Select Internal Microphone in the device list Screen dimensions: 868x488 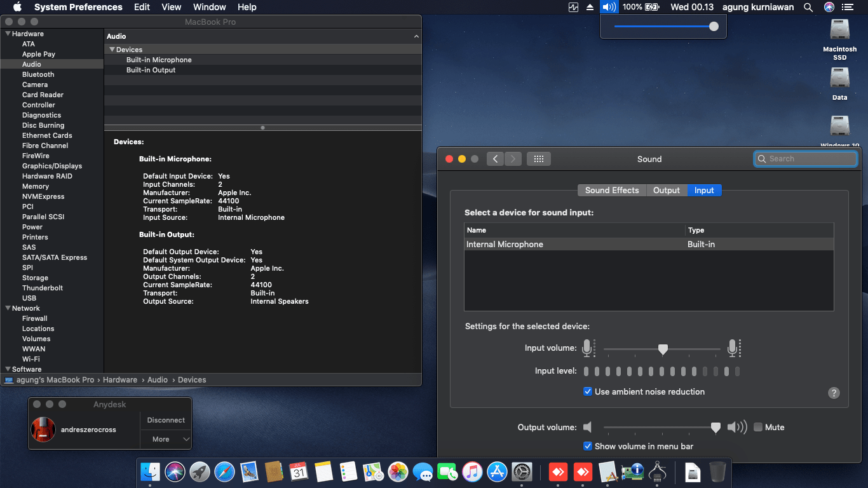(505, 244)
